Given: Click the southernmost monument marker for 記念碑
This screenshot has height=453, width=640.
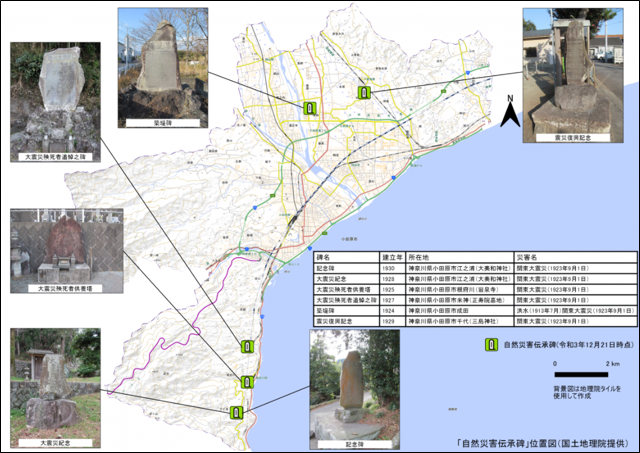Looking at the screenshot, I should click(x=237, y=413).
